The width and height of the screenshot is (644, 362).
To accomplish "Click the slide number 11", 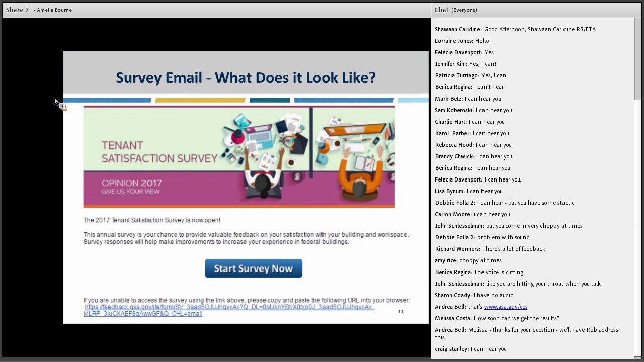I will tap(401, 312).
